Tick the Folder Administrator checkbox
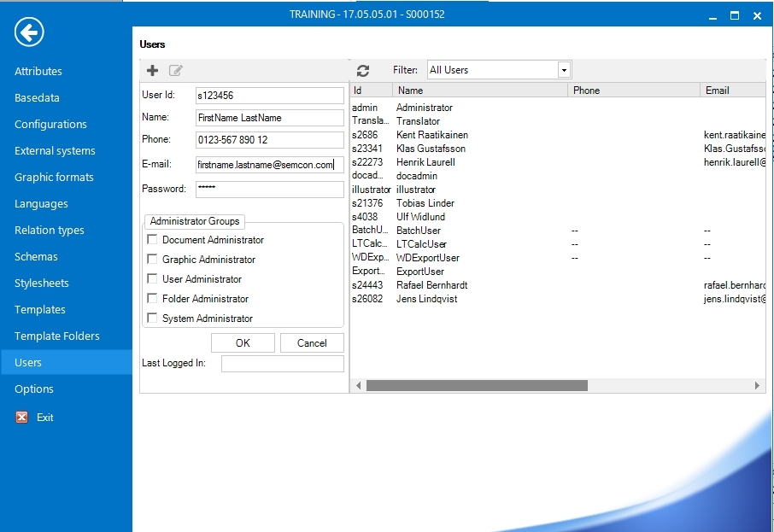 click(x=153, y=299)
